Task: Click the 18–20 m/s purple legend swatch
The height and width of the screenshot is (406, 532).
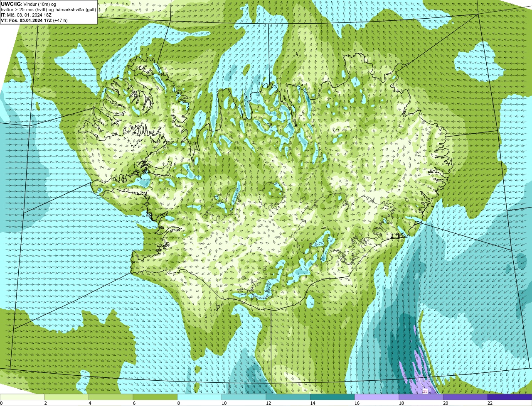Action: point(421,397)
